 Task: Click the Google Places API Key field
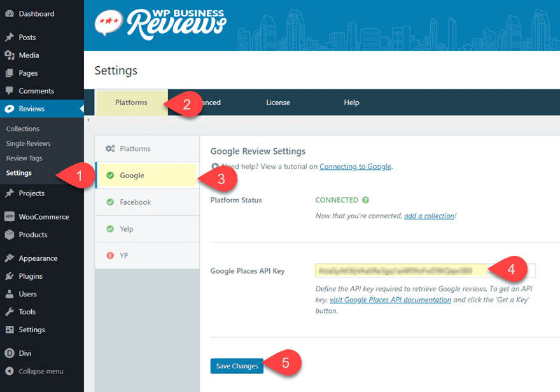(x=425, y=270)
